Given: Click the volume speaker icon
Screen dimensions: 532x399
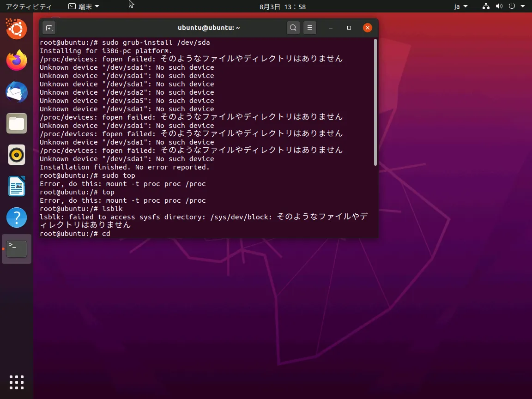Looking at the screenshot, I should click(499, 6).
